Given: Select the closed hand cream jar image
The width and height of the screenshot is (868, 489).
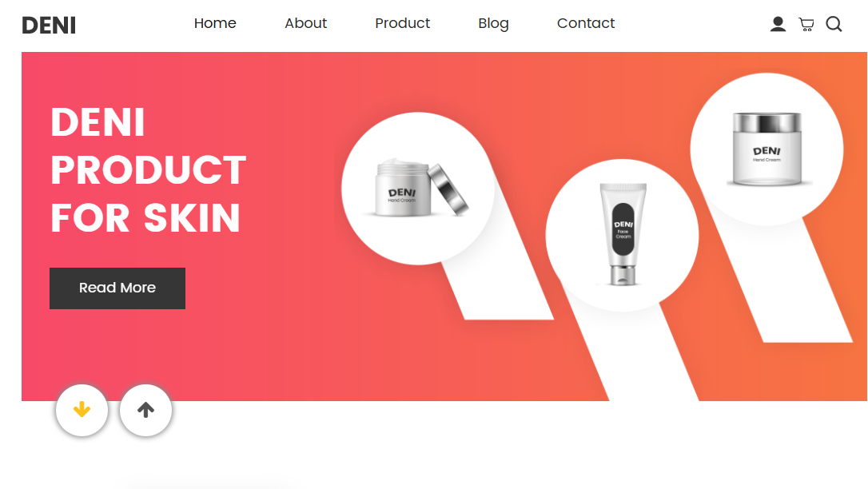Looking at the screenshot, I should [x=767, y=149].
